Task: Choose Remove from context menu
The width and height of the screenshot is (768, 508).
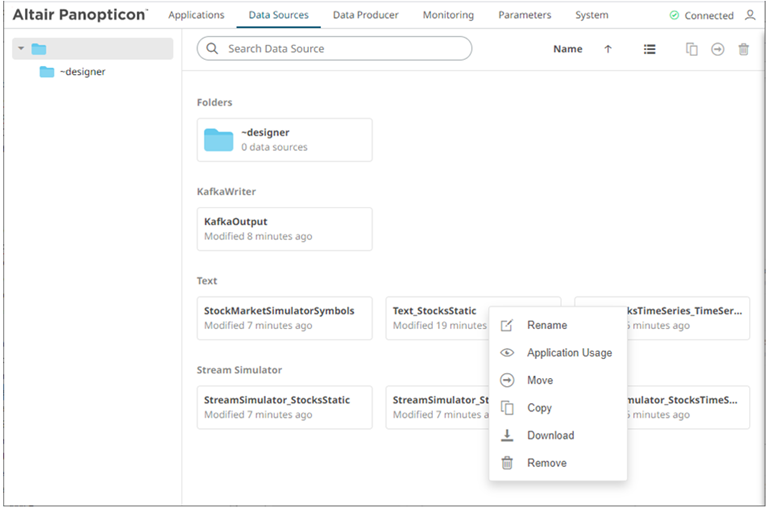Action: [x=546, y=463]
